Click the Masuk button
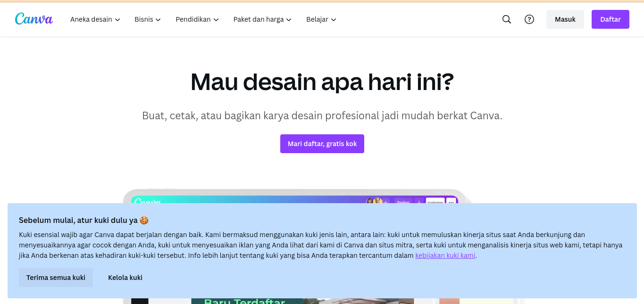 point(565,19)
